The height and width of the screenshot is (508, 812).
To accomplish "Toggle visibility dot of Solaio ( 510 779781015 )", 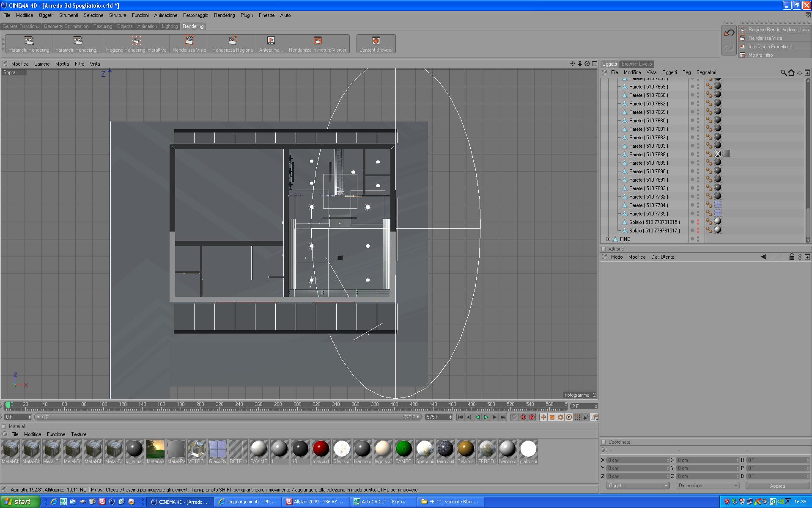I will tap(698, 221).
